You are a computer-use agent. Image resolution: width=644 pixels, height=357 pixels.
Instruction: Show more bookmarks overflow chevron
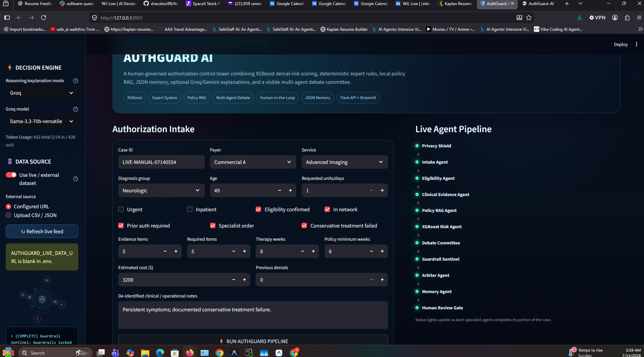640,29
